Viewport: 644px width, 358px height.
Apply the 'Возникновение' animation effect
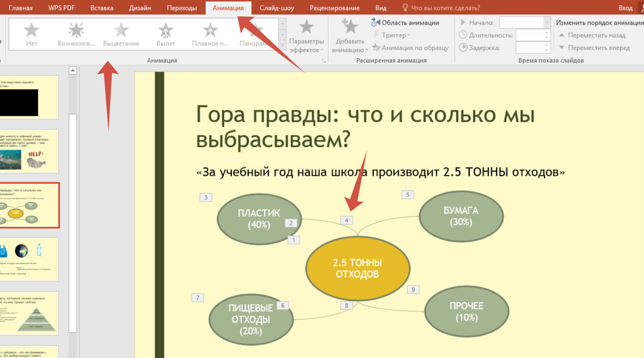pos(76,34)
